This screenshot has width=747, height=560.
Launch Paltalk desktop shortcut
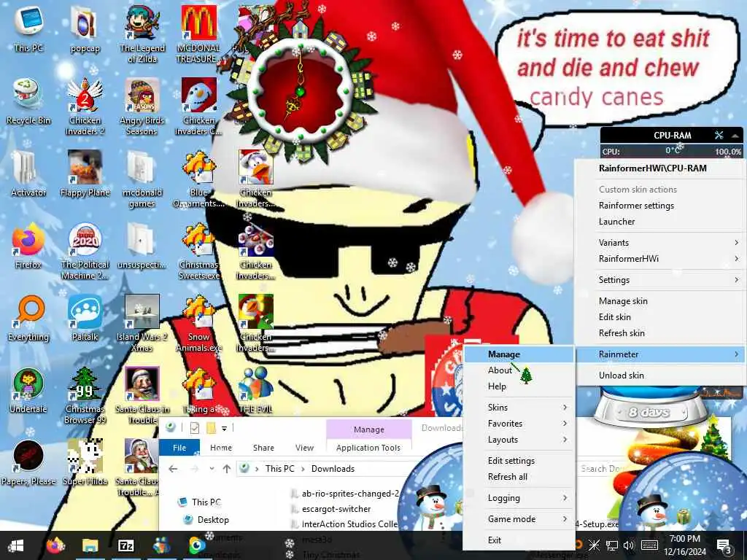pyautogui.click(x=85, y=318)
